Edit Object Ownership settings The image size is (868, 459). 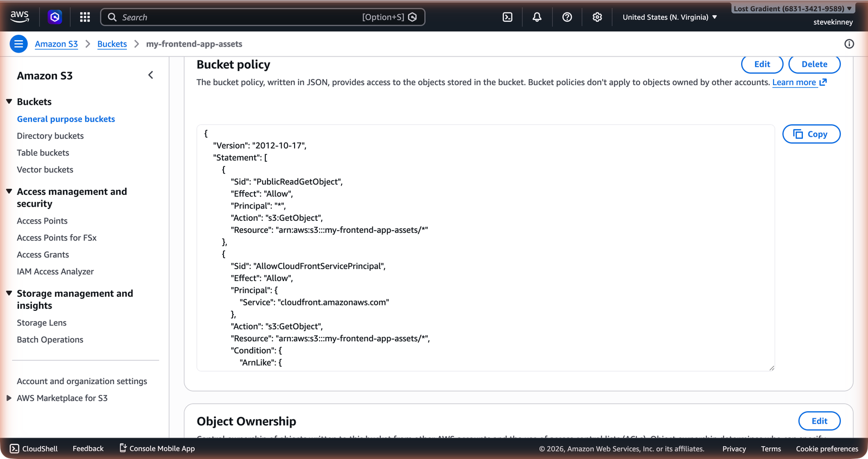click(819, 421)
